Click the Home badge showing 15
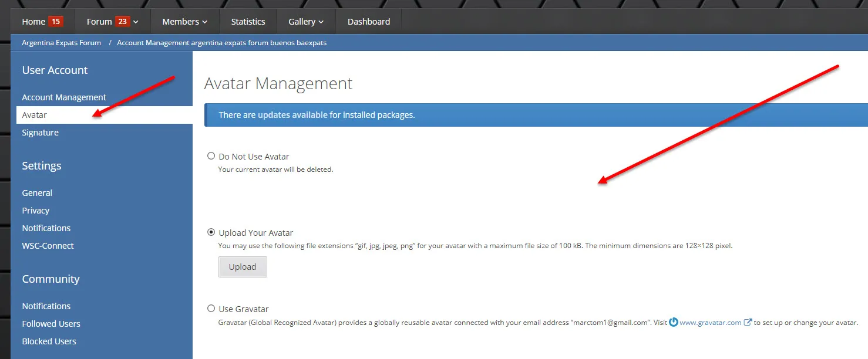Image resolution: width=868 pixels, height=359 pixels. tap(56, 22)
